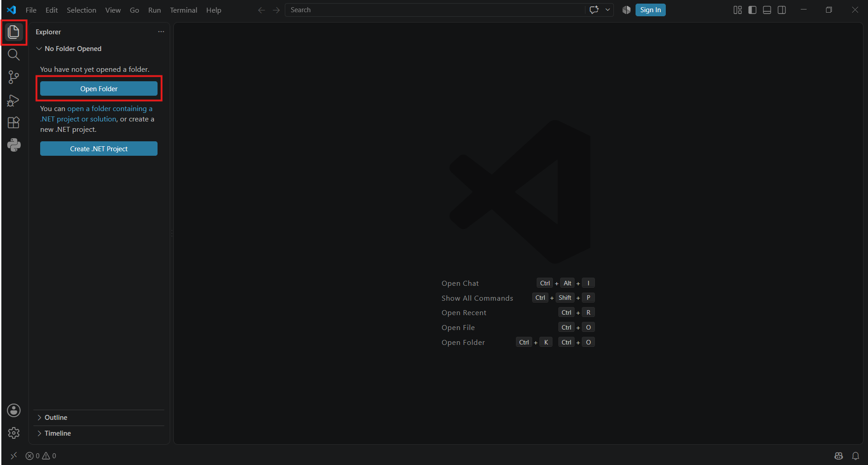Click the remote window icon in status bar
The image size is (868, 465).
point(14,456)
